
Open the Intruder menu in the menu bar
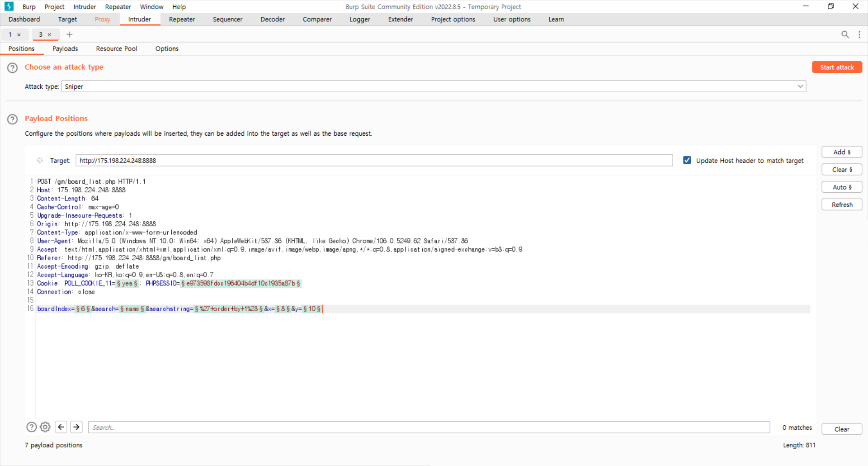pyautogui.click(x=85, y=7)
